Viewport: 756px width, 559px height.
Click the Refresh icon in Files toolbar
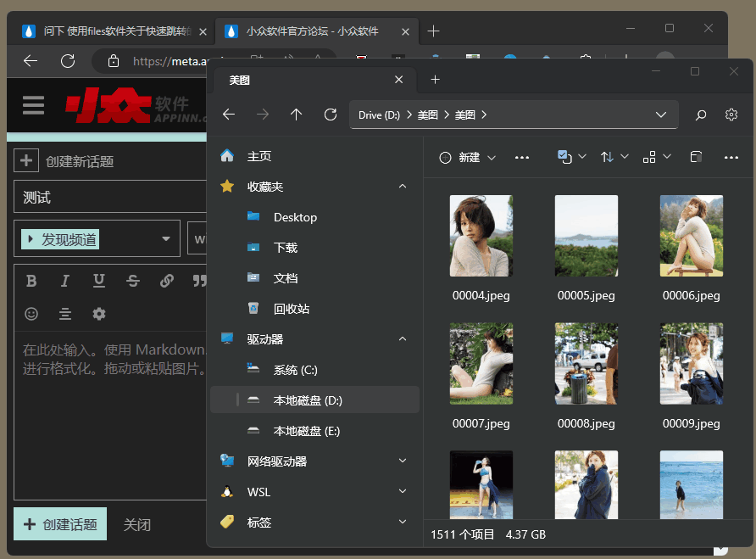[x=331, y=115]
